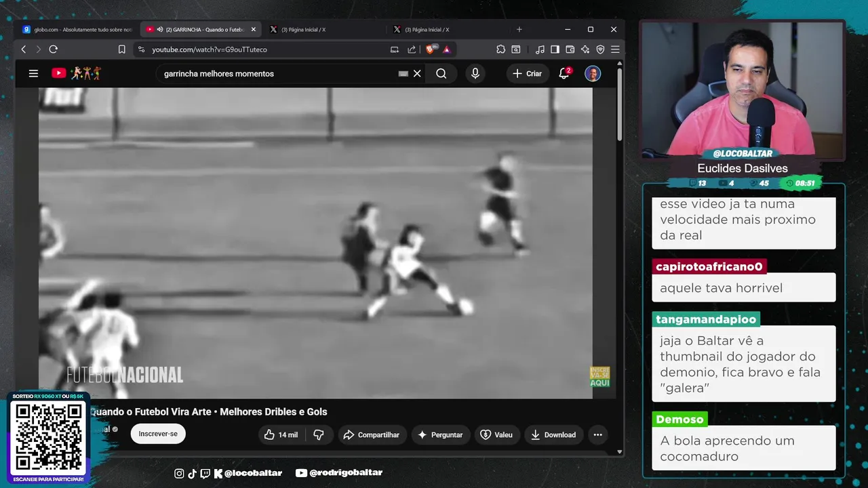Click the Euclides Dasilves name label

point(743,168)
